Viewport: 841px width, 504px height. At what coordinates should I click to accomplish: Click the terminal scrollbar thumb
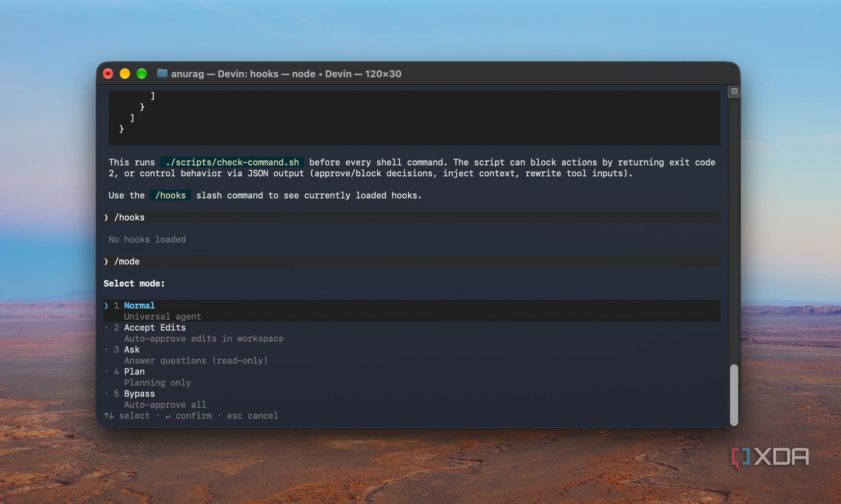(734, 395)
